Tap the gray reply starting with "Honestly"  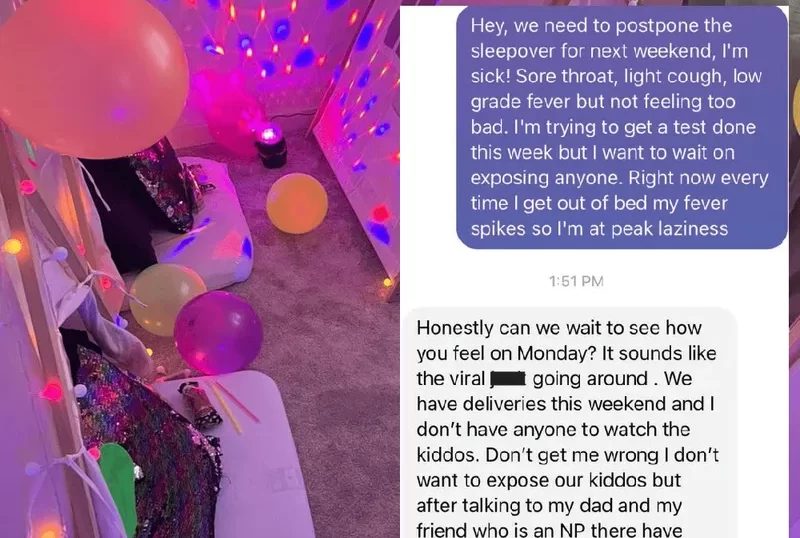569,423
